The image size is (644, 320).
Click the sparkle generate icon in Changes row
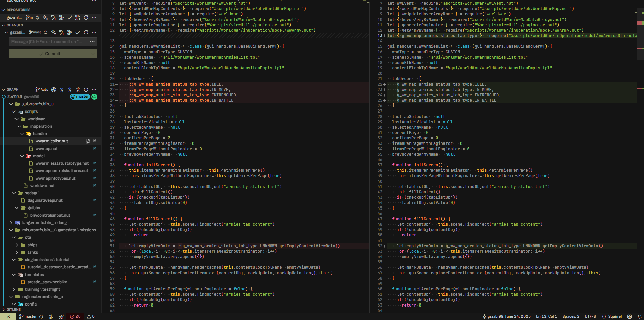click(x=54, y=32)
